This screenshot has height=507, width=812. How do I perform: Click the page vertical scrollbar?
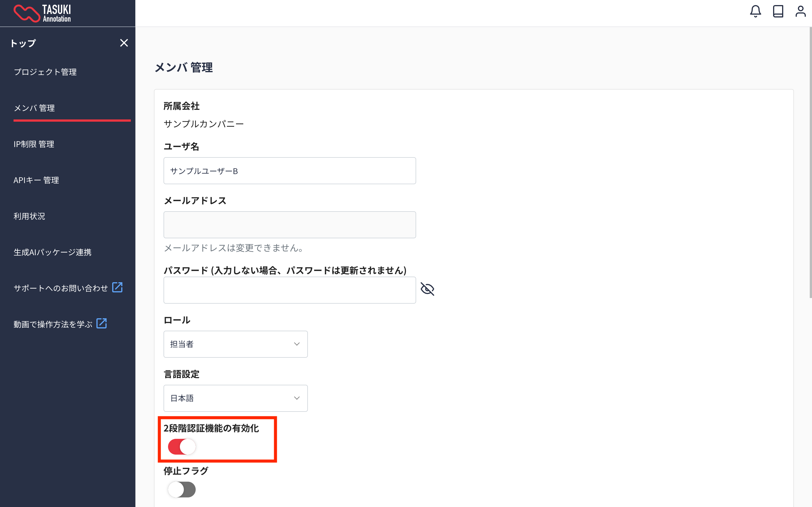click(810, 163)
